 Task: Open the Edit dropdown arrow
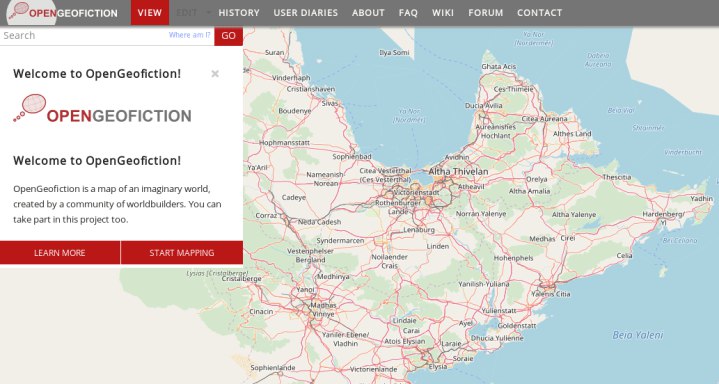(x=209, y=12)
